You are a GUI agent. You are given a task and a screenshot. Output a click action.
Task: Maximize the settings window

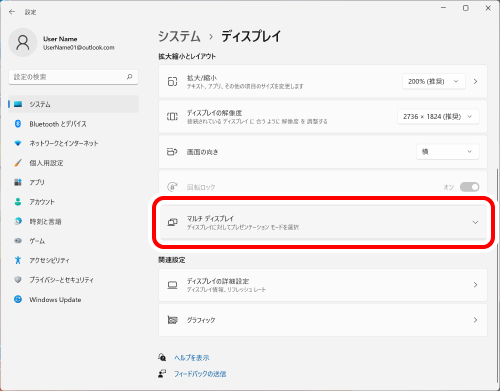point(466,8)
